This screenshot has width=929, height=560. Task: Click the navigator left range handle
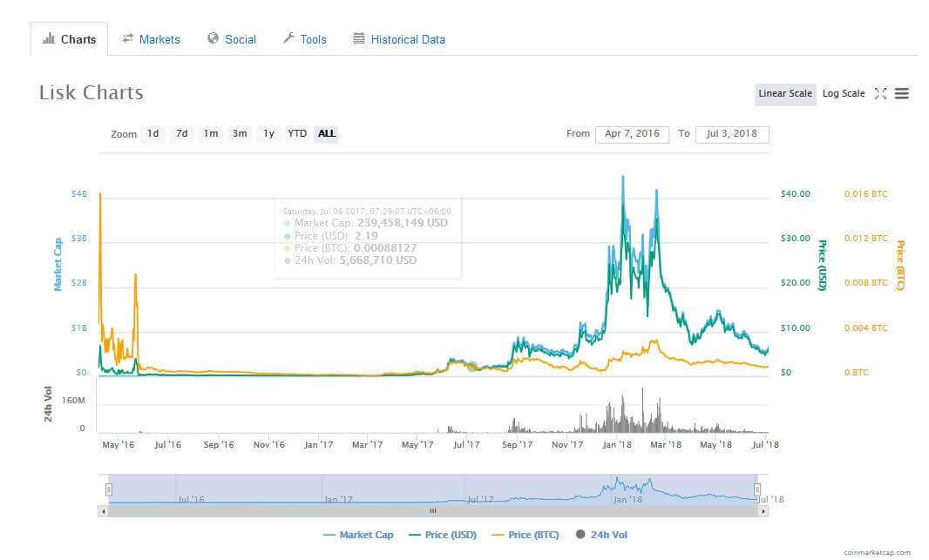(109, 489)
